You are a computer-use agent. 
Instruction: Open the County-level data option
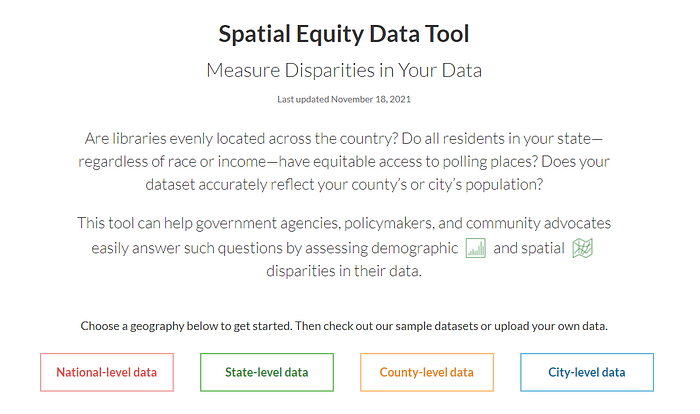pyautogui.click(x=427, y=372)
